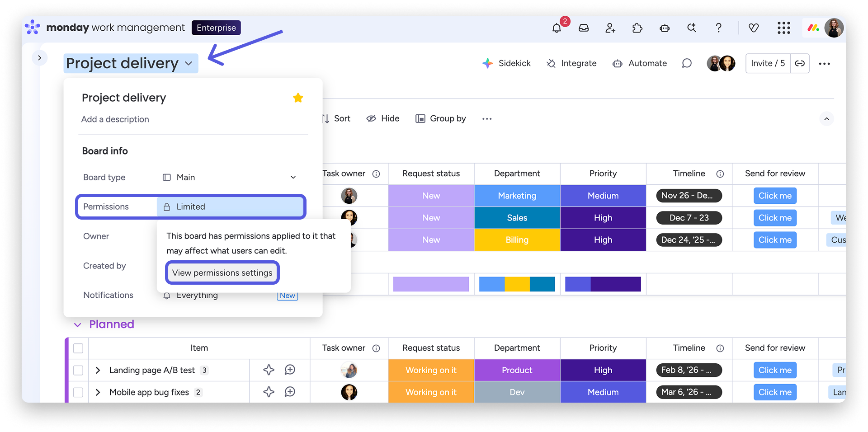
Task: Click the Enterprise plan badge
Action: [216, 28]
